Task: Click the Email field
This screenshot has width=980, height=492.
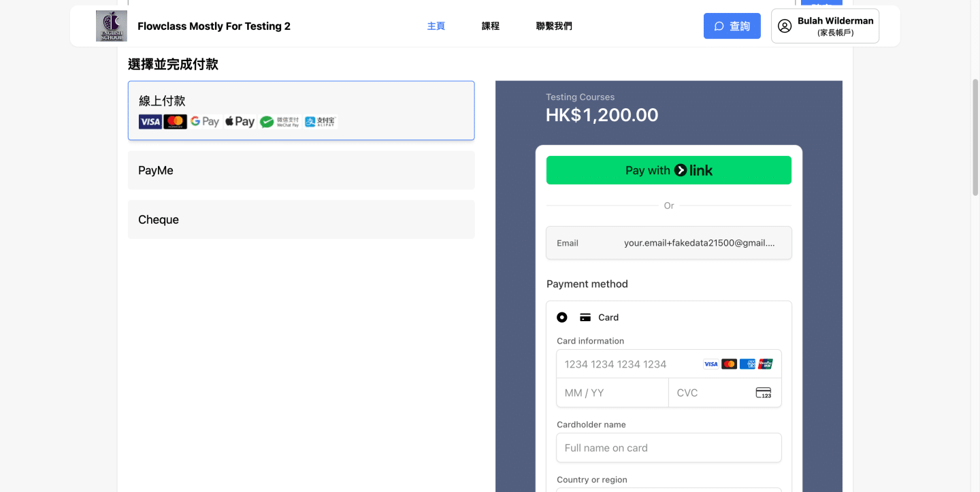Action: 669,243
